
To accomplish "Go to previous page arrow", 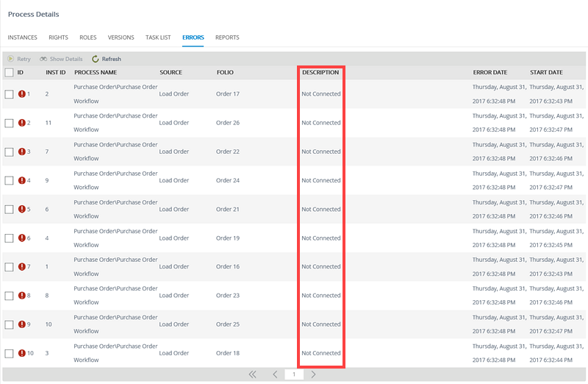I will 275,374.
